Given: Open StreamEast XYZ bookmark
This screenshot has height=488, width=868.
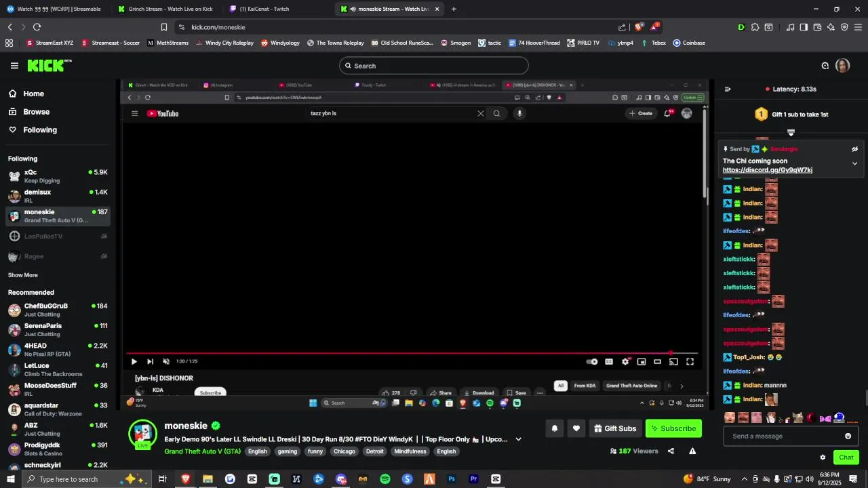Looking at the screenshot, I should click(50, 43).
